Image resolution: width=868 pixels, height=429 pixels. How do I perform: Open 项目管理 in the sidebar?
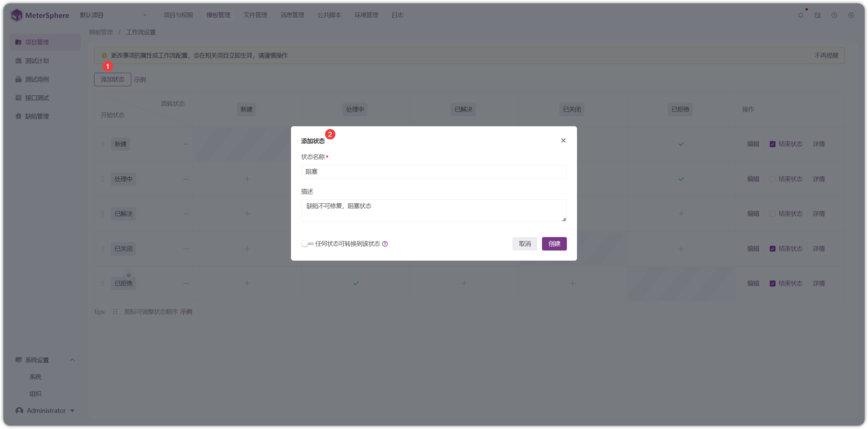coord(45,42)
